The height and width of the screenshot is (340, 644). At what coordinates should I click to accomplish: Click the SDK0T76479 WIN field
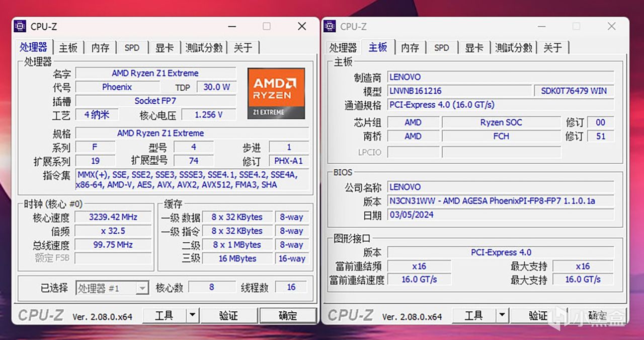[574, 91]
